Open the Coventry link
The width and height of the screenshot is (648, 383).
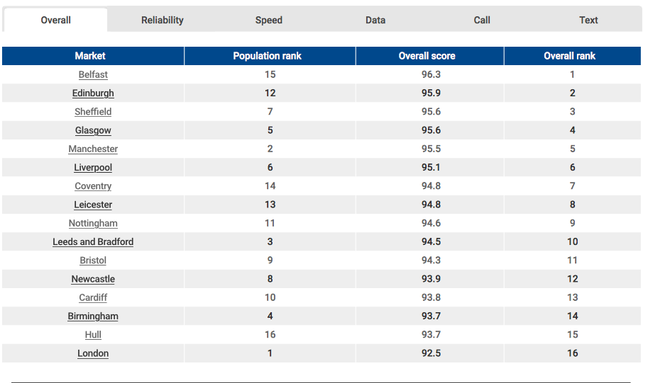coord(93,186)
